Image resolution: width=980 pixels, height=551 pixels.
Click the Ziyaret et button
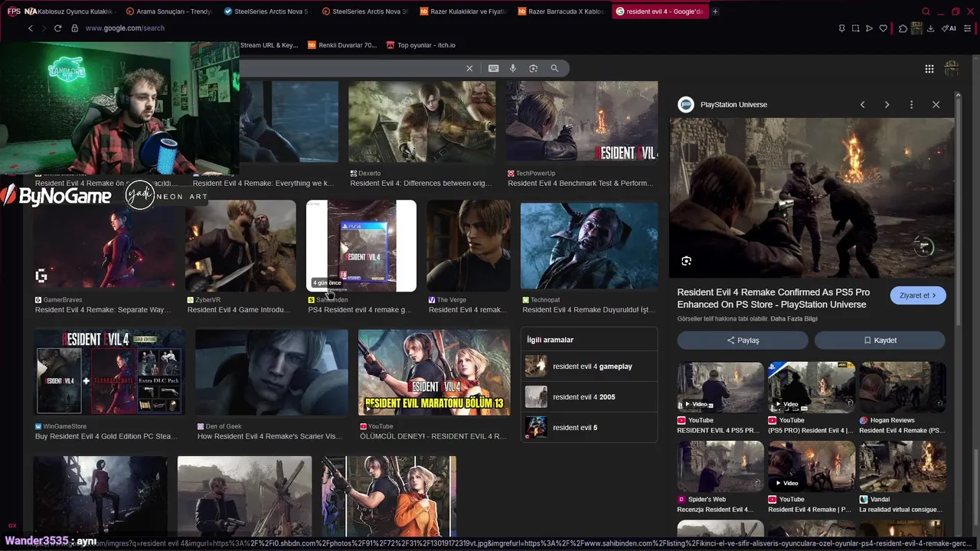918,295
